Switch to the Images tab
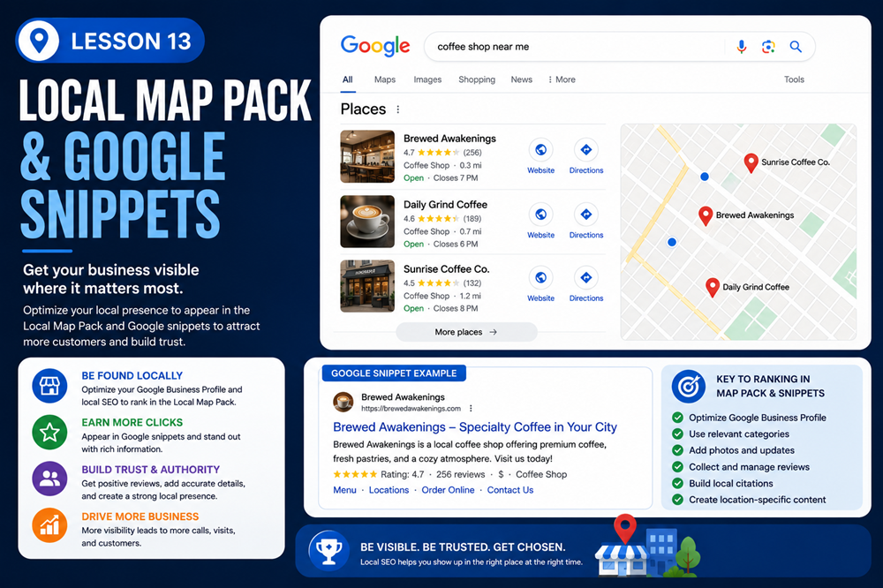The height and width of the screenshot is (588, 883). [427, 79]
